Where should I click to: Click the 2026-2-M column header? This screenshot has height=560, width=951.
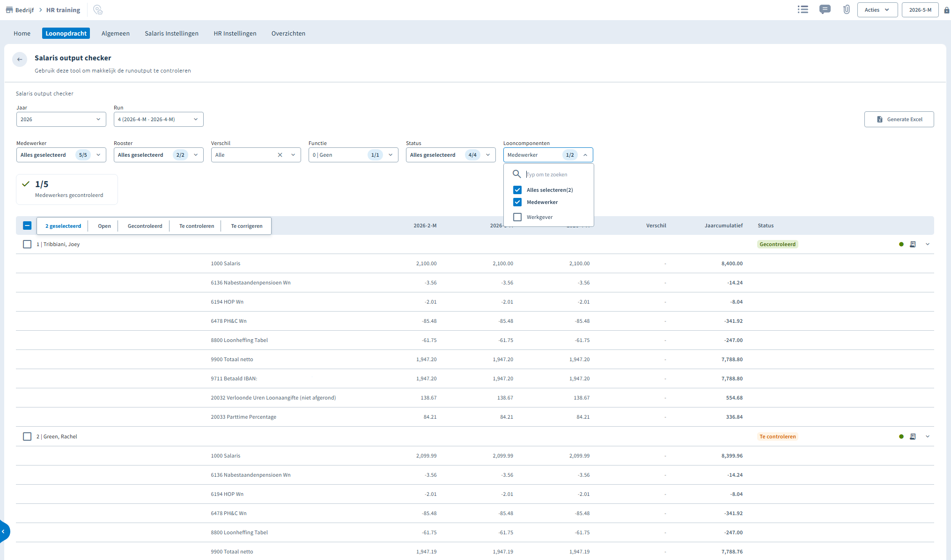coord(425,225)
